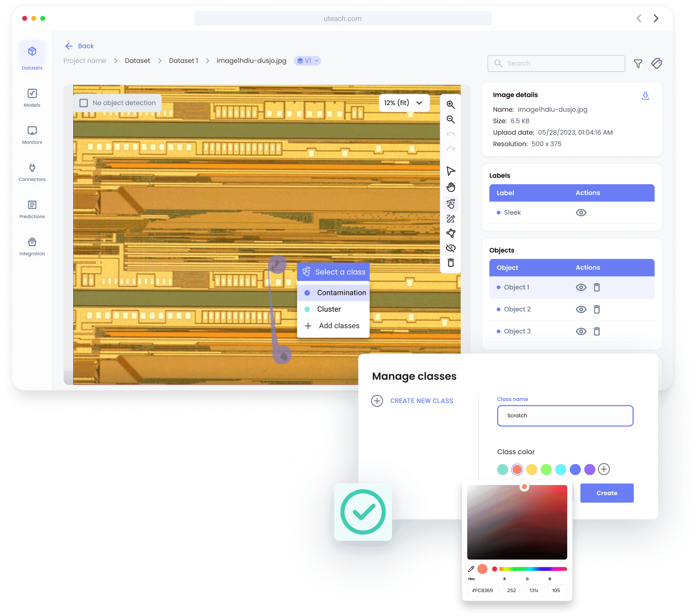Viewport: 700px width, 616px height.
Task: Check the No object detection checkbox
Action: 84,103
